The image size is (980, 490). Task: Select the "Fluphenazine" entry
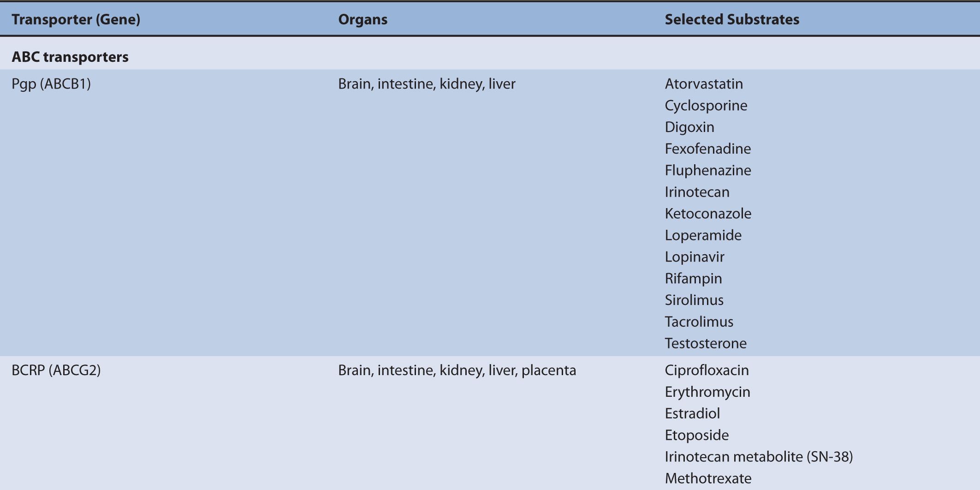(x=707, y=170)
